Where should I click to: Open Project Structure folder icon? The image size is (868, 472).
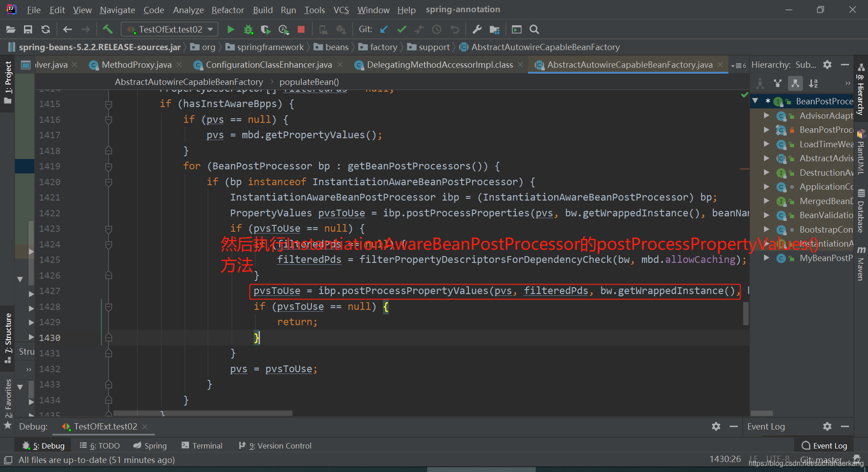495,29
